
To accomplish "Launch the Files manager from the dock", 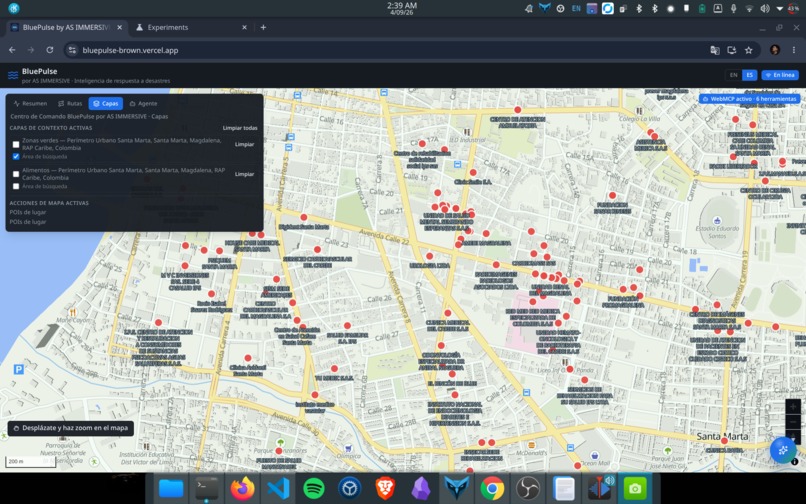I will pyautogui.click(x=171, y=488).
